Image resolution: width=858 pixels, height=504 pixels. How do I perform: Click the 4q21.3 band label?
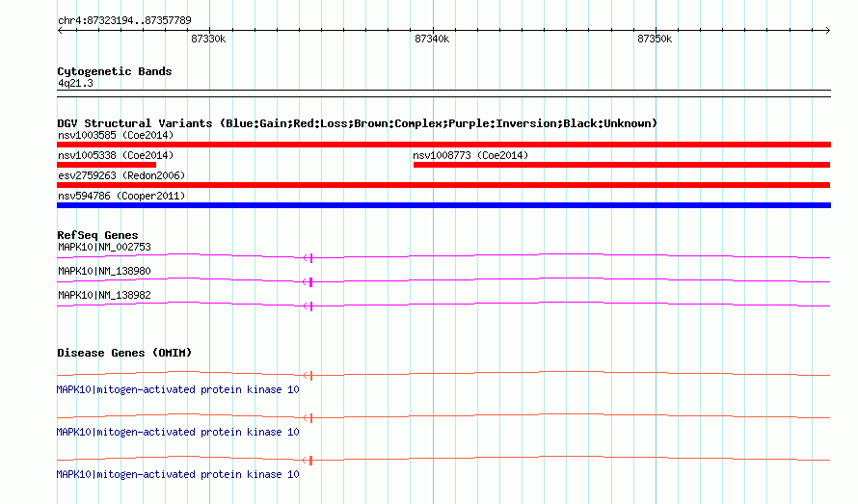pos(75,83)
